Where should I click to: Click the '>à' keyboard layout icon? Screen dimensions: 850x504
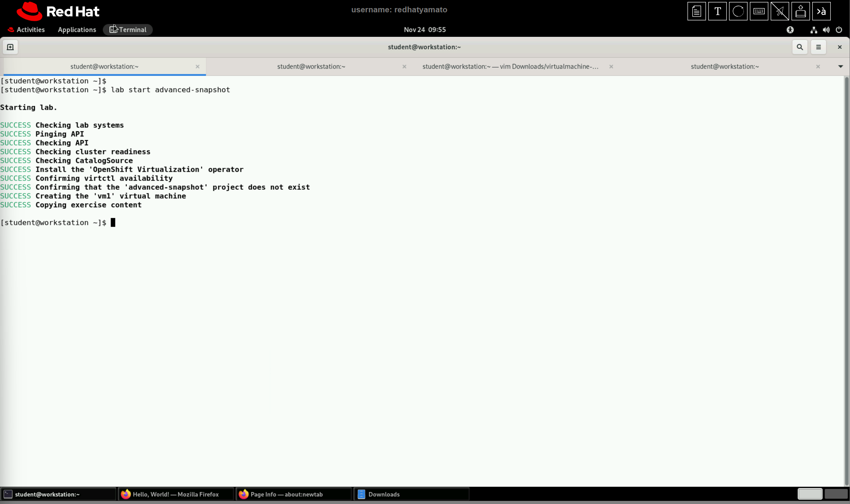(x=821, y=11)
